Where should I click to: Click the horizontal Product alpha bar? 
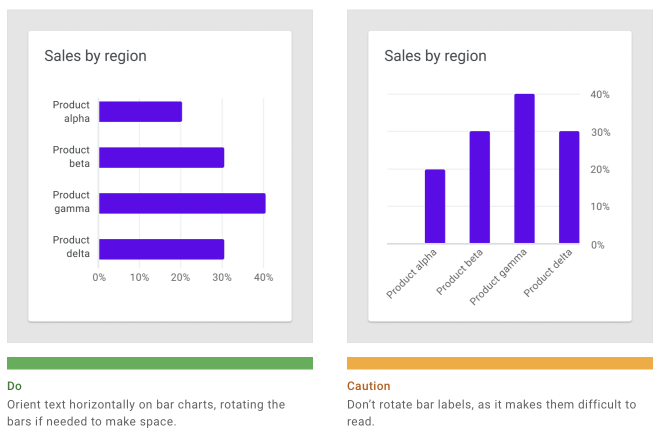click(x=140, y=112)
